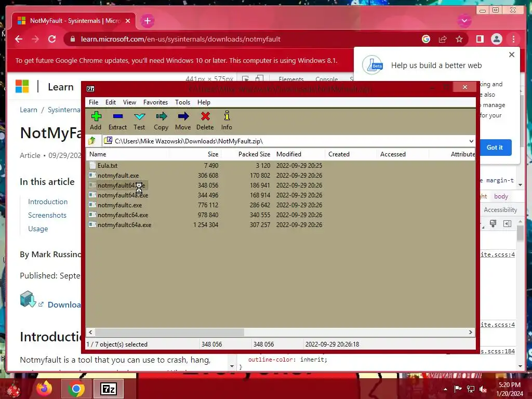Click the muted volume tray icon
The width and height of the screenshot is (532, 399).
[x=483, y=389]
